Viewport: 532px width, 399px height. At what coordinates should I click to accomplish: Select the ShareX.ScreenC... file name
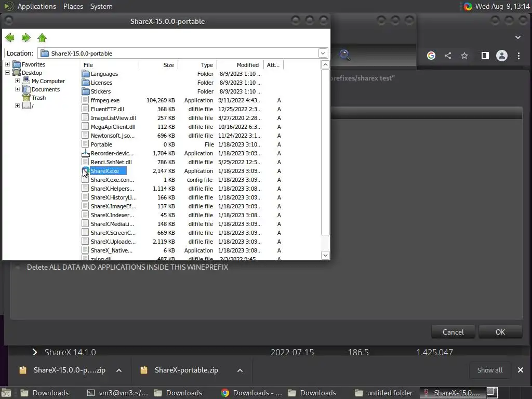tap(113, 233)
